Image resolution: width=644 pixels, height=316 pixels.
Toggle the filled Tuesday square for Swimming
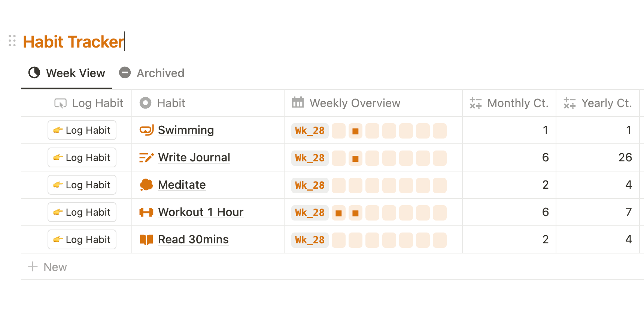point(355,131)
